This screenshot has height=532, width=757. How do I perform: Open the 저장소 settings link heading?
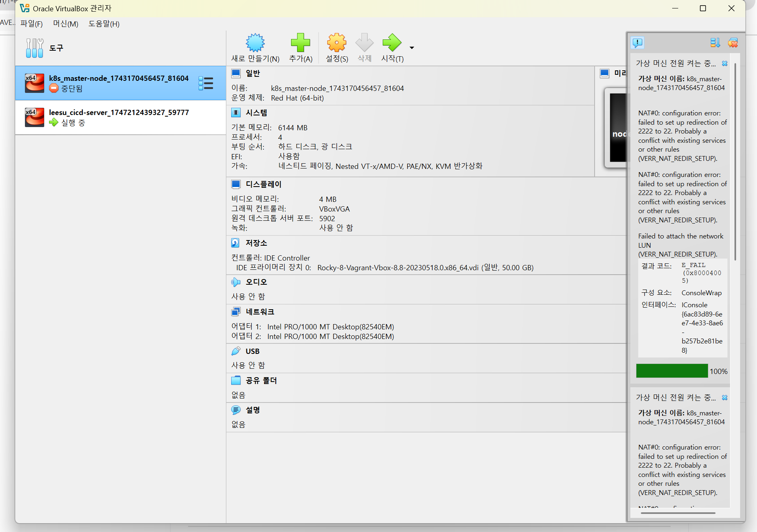click(x=256, y=243)
